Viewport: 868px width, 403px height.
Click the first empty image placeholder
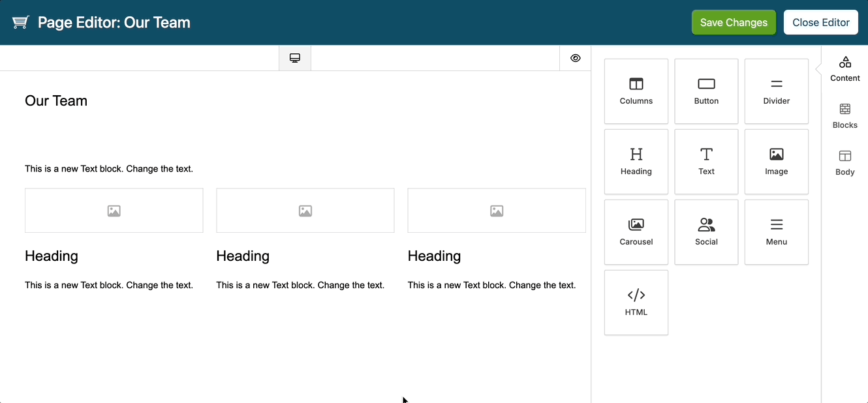click(114, 210)
